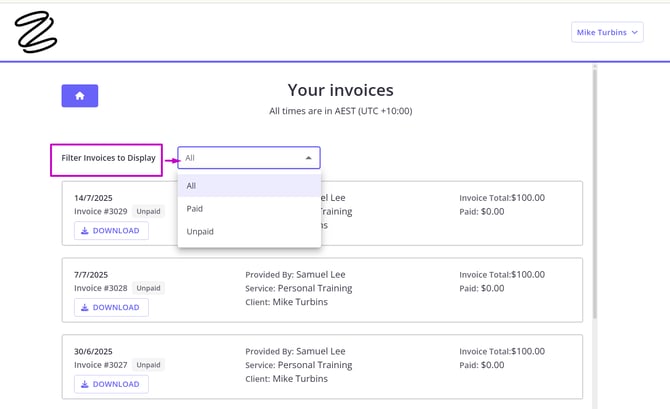Click the Unpaid badge on invoice #3027
Screen dimensions: 670x409
148,365
